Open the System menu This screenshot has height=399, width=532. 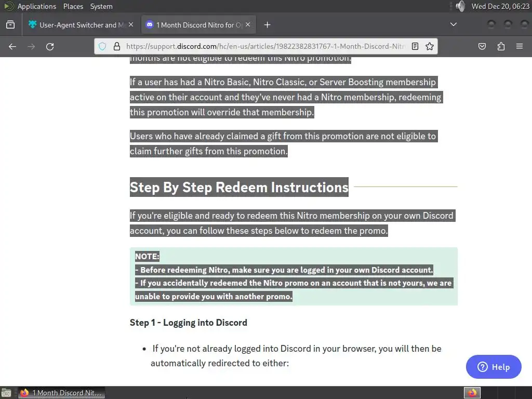point(101,6)
